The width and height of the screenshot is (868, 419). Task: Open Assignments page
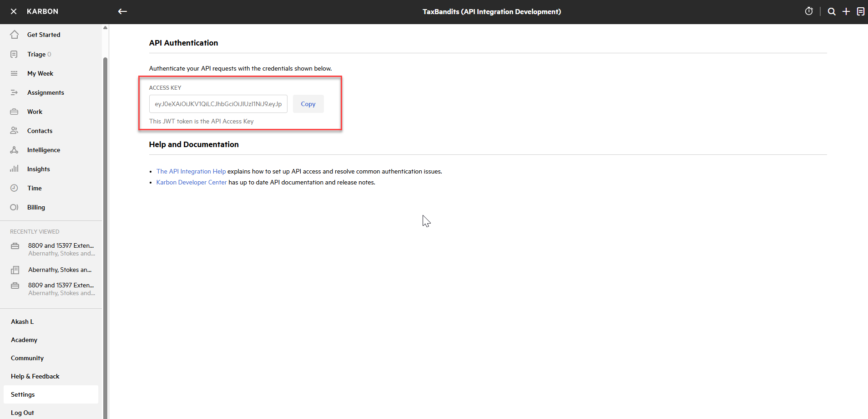point(45,92)
